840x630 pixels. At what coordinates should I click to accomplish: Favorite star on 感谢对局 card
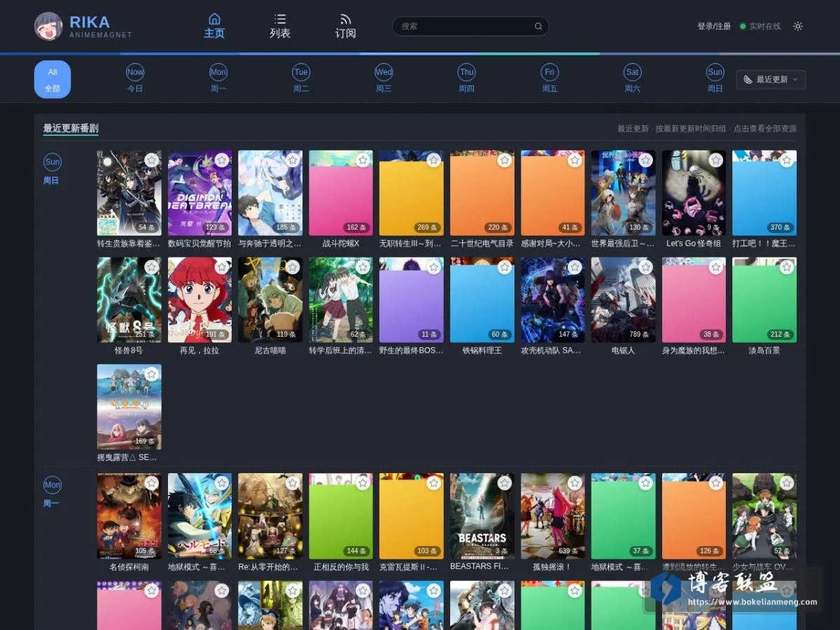click(575, 160)
